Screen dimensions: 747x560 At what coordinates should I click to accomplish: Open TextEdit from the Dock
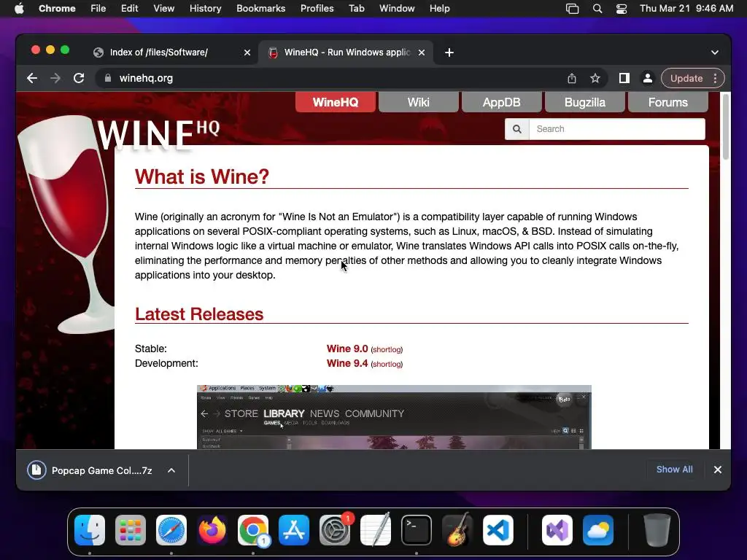point(376,530)
